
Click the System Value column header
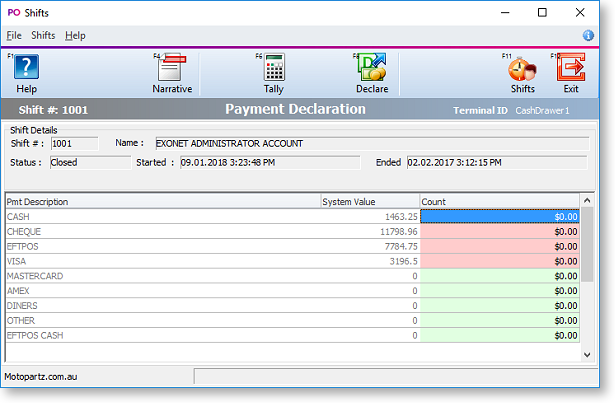tap(368, 201)
